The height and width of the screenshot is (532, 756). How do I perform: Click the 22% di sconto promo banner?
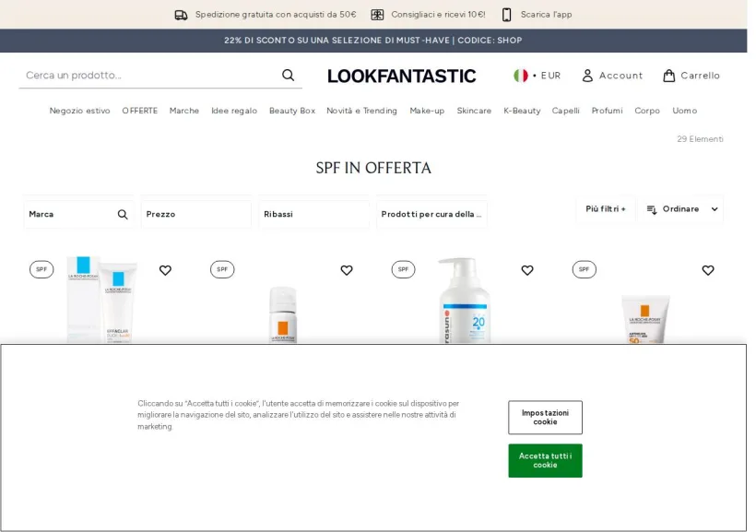(373, 41)
